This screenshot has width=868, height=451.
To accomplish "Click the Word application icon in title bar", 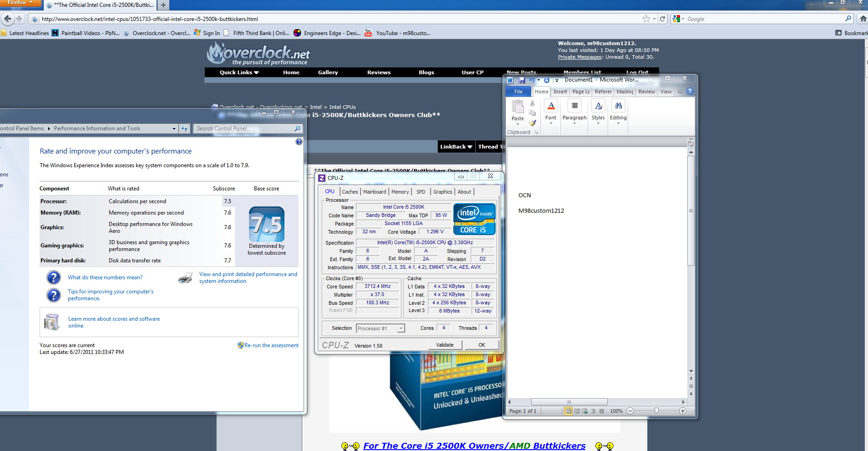I will (x=510, y=80).
